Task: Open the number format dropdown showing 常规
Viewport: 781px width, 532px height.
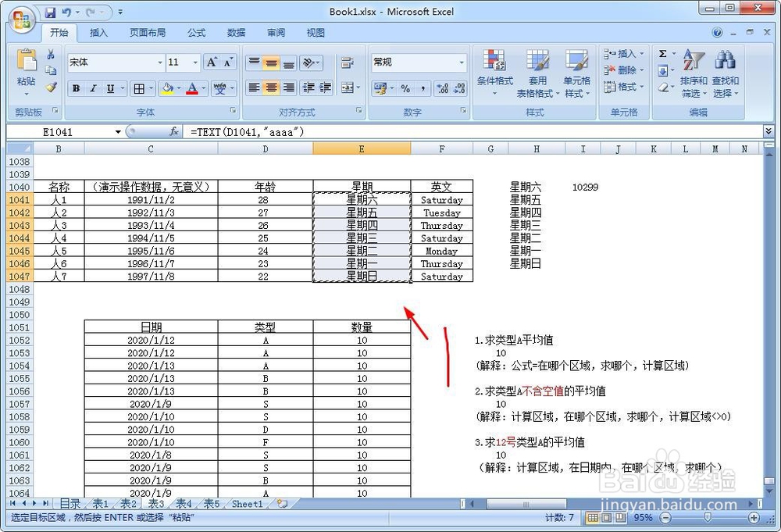Action: [419, 61]
